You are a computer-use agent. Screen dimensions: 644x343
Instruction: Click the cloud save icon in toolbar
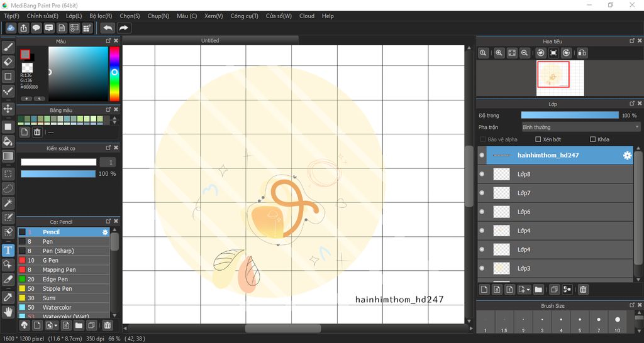click(11, 28)
